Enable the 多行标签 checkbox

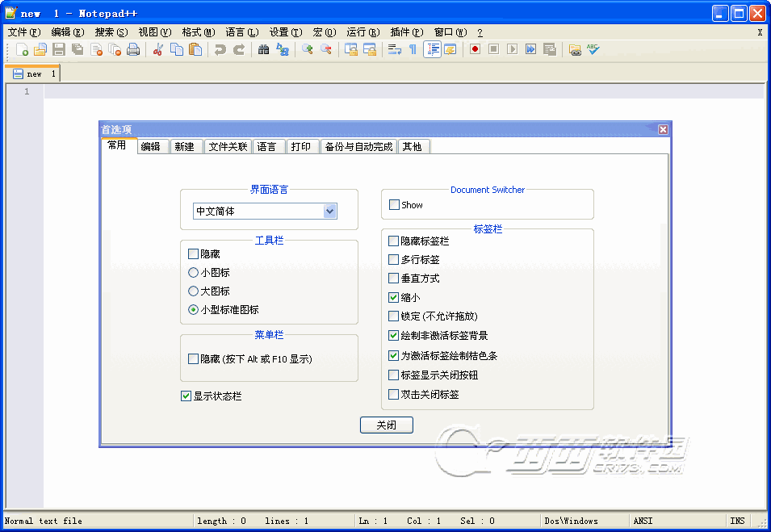click(x=393, y=260)
